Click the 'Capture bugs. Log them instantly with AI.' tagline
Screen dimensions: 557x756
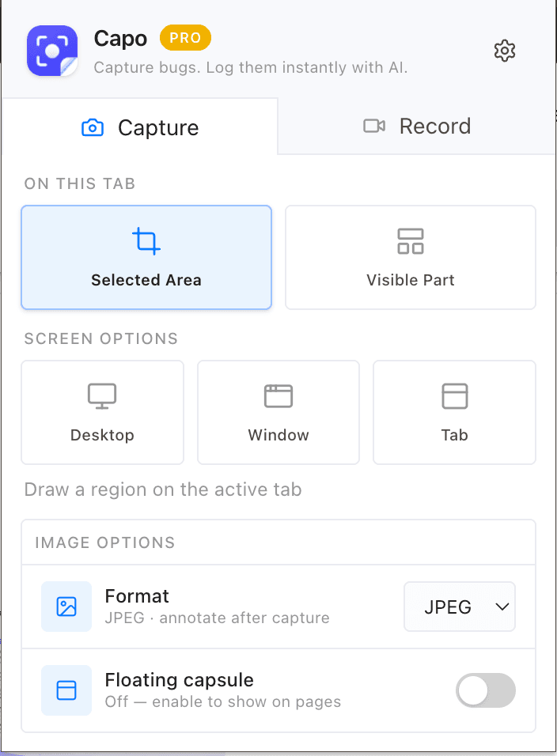pos(251,67)
